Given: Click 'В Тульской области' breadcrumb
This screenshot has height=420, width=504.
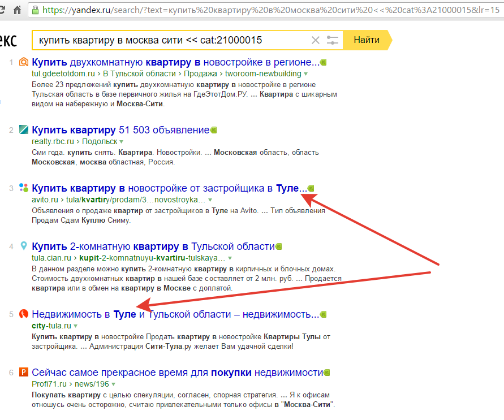Looking at the screenshot, I should 140,73.
